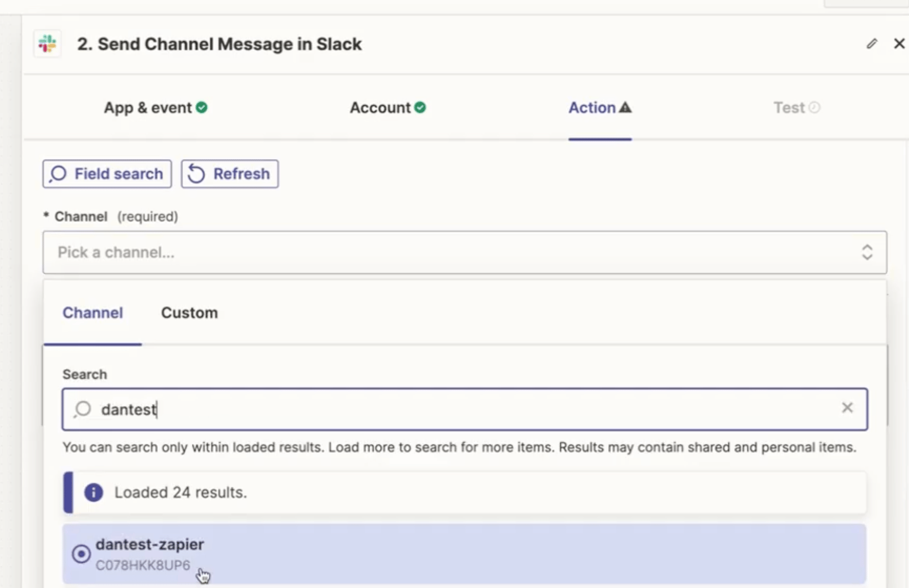Open the Test tab
Image resolution: width=909 pixels, height=588 pixels.
797,108
